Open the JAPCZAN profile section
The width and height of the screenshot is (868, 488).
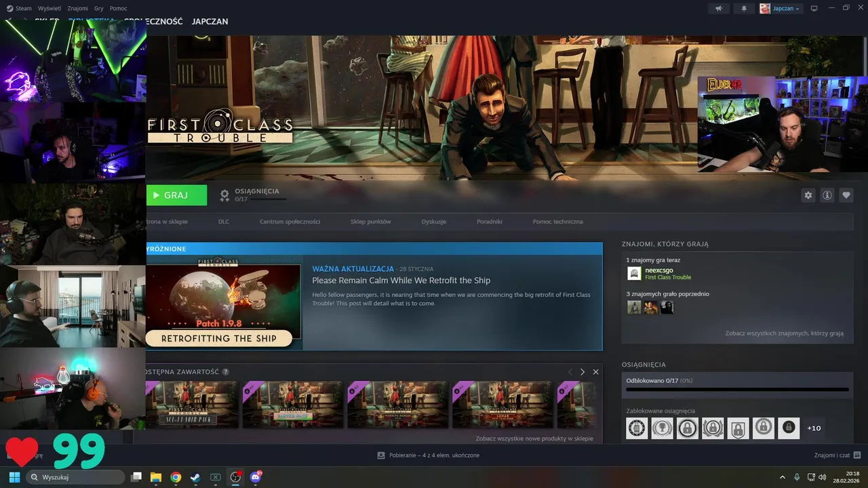[x=210, y=22]
